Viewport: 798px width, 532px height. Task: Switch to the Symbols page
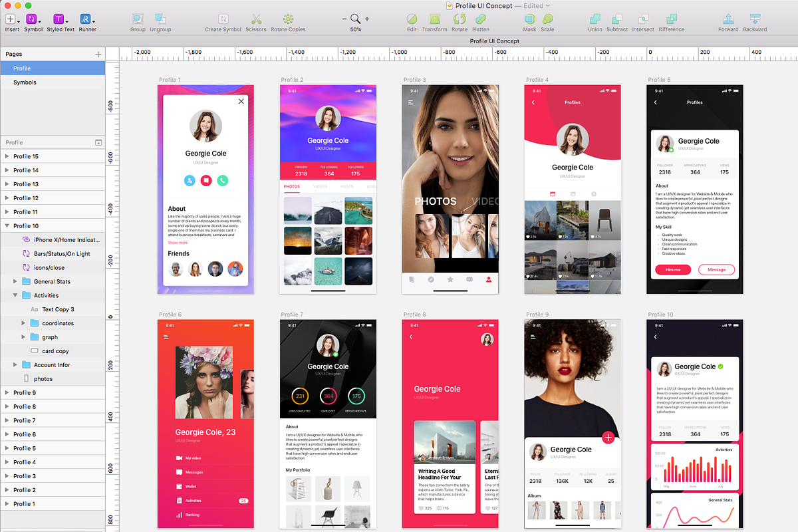click(27, 81)
